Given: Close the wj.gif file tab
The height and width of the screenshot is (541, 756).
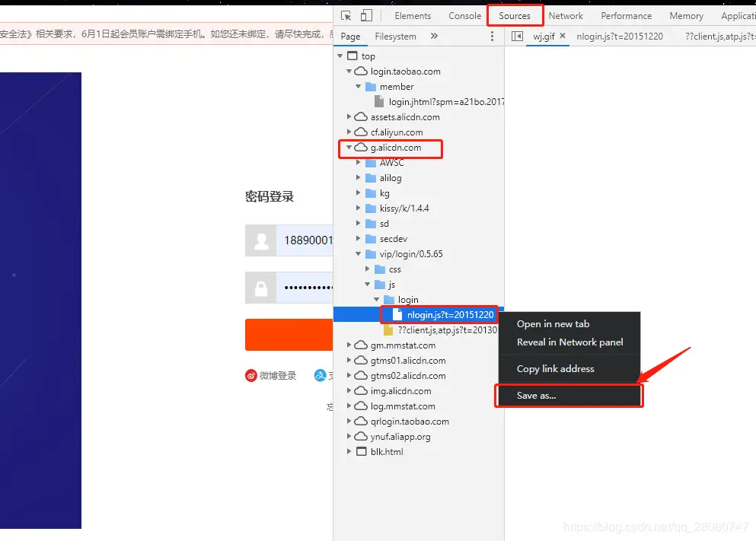Looking at the screenshot, I should click(x=562, y=36).
